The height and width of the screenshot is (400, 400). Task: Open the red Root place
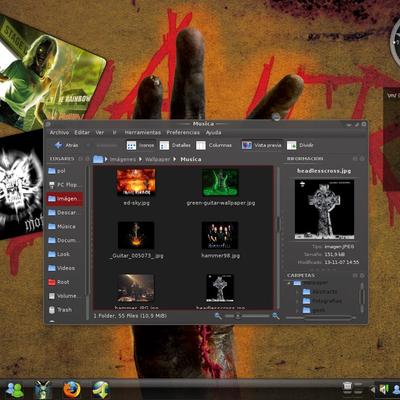pyautogui.click(x=65, y=282)
